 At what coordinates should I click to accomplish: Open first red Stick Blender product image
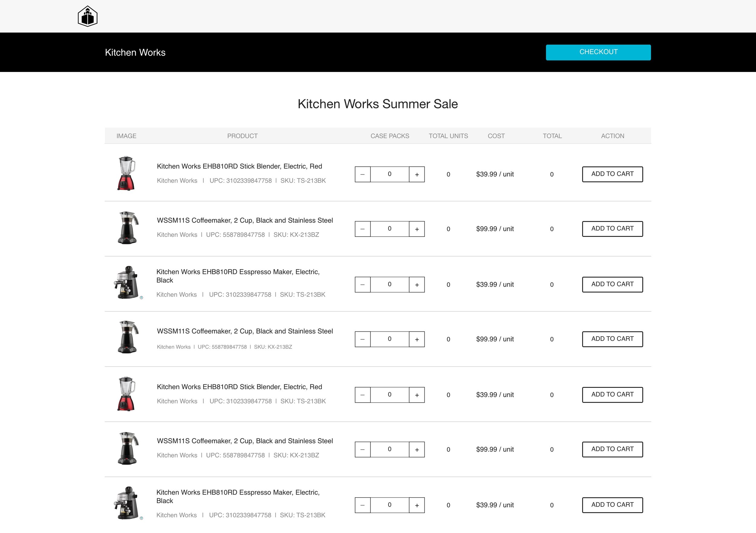point(126,173)
